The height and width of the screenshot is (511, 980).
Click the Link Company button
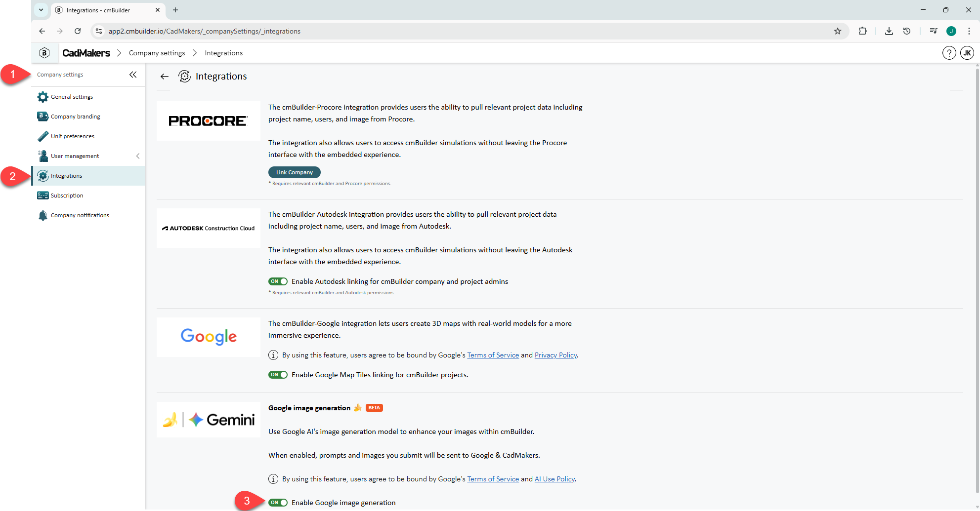click(x=295, y=172)
